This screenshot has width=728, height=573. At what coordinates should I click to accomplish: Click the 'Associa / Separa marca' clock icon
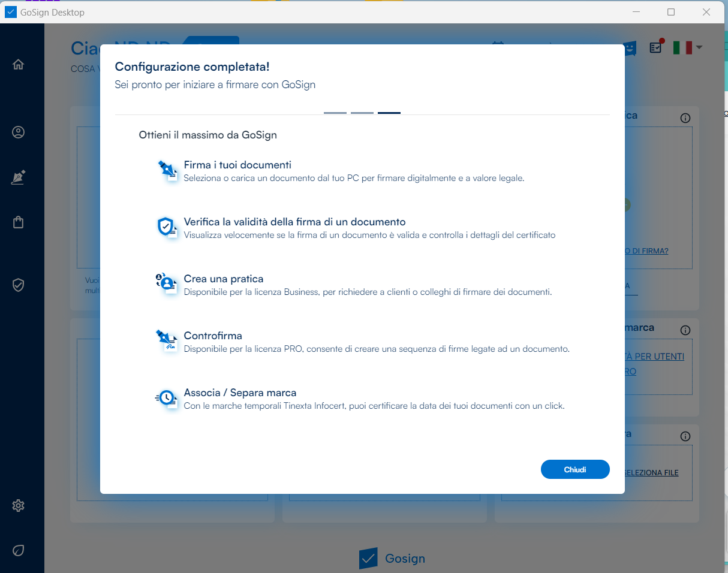(x=167, y=399)
